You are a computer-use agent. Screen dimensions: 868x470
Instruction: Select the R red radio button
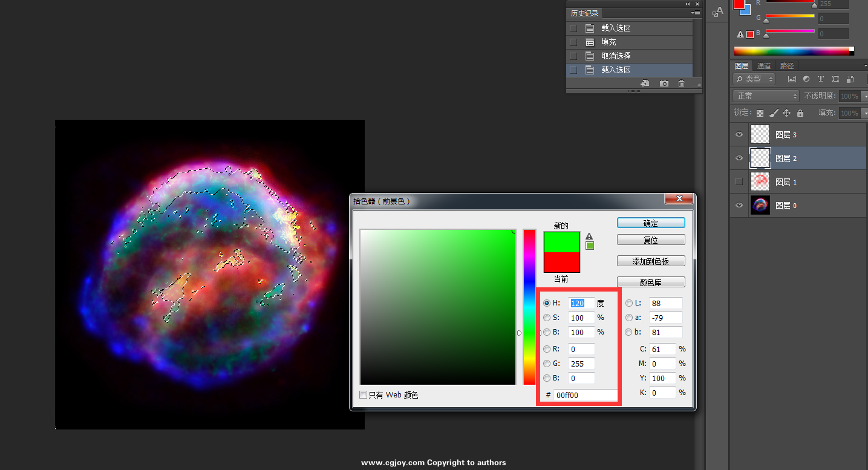[x=547, y=349]
